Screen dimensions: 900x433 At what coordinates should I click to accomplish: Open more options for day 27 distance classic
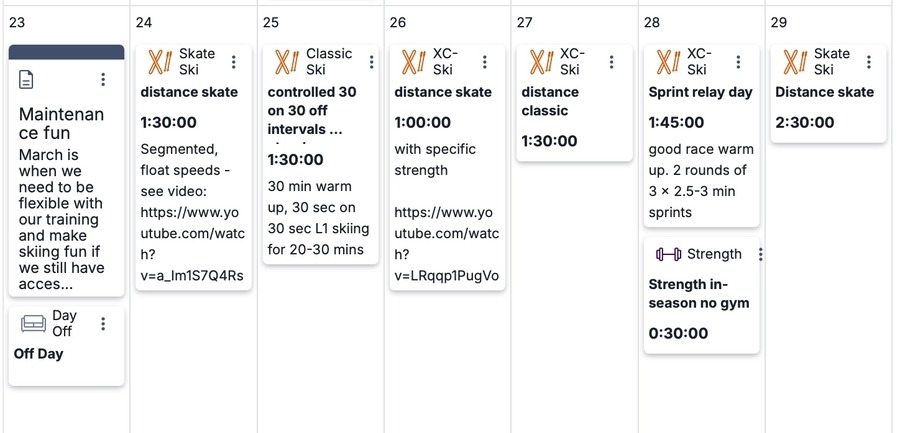coord(612,62)
